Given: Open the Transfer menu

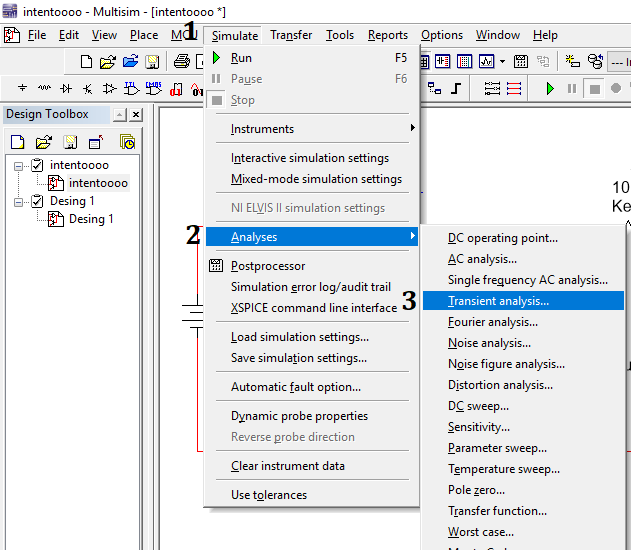Looking at the screenshot, I should [291, 35].
